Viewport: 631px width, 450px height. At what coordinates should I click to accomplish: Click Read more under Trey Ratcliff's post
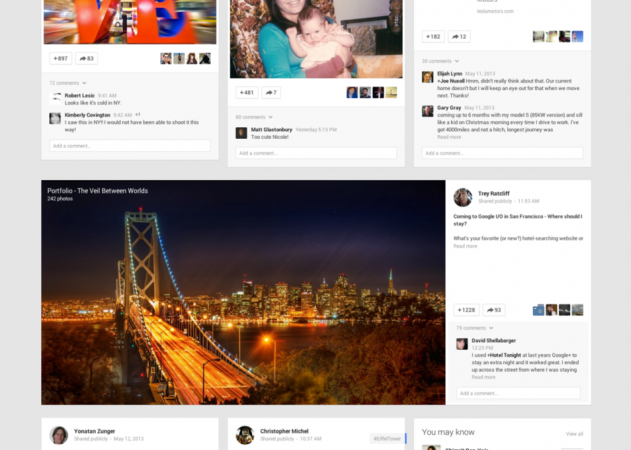465,246
